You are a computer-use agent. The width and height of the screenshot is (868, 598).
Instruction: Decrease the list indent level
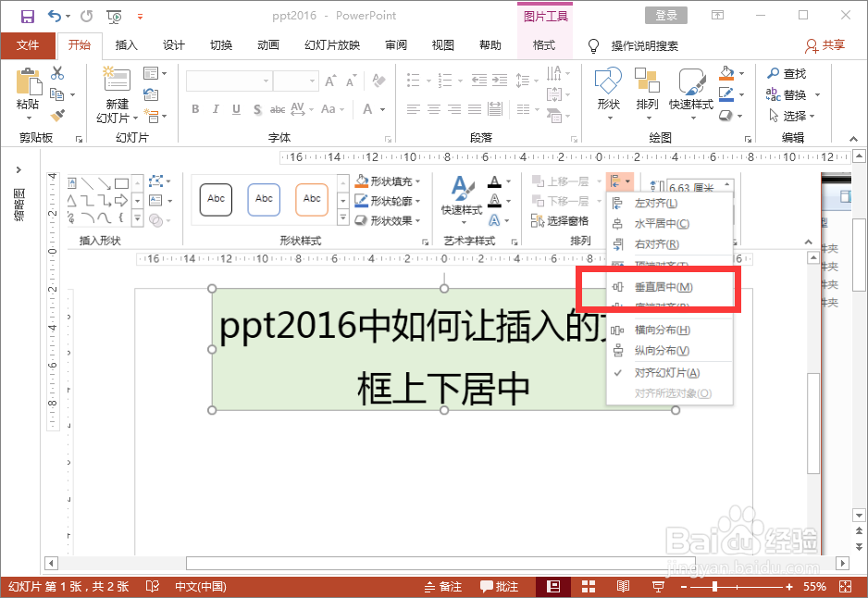(478, 81)
